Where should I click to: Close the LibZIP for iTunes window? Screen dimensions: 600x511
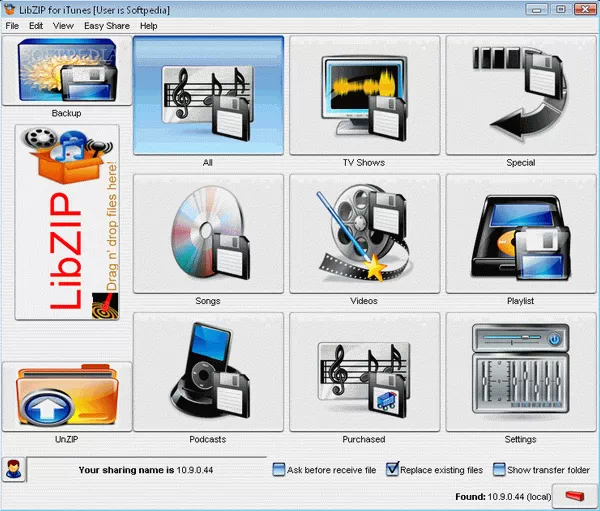[x=585, y=9]
